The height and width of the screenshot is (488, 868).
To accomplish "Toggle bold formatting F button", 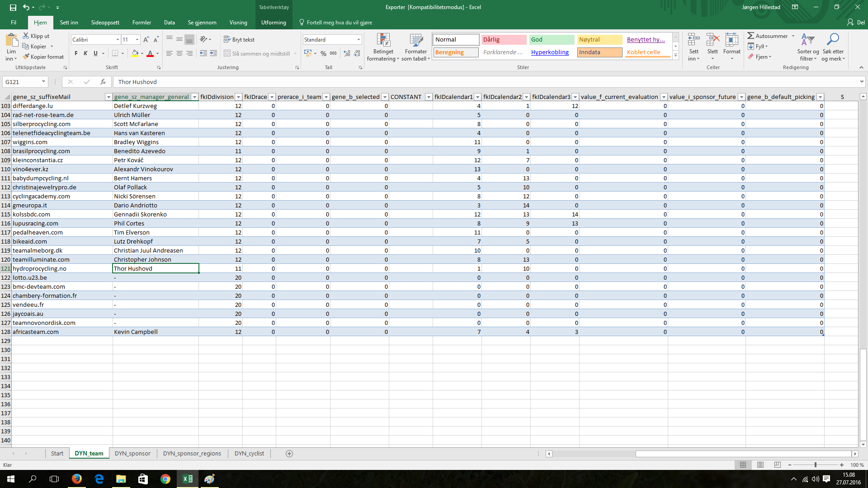I will click(76, 53).
